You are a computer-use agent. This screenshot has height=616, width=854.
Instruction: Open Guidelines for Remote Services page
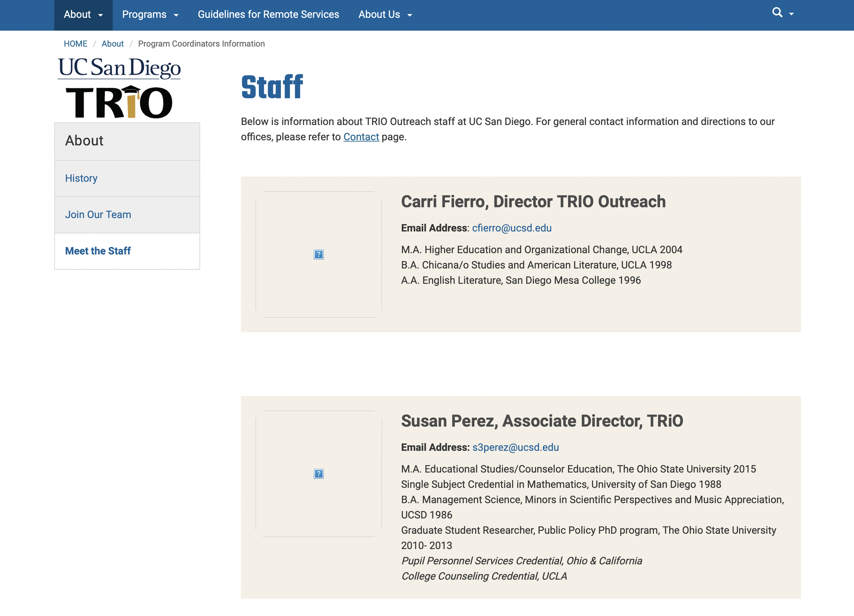click(268, 15)
